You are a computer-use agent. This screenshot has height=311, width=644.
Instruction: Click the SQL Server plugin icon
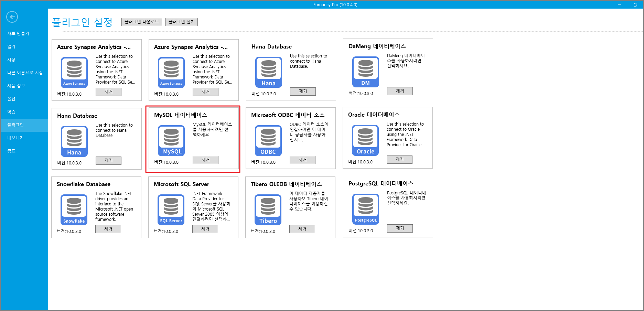pos(171,210)
